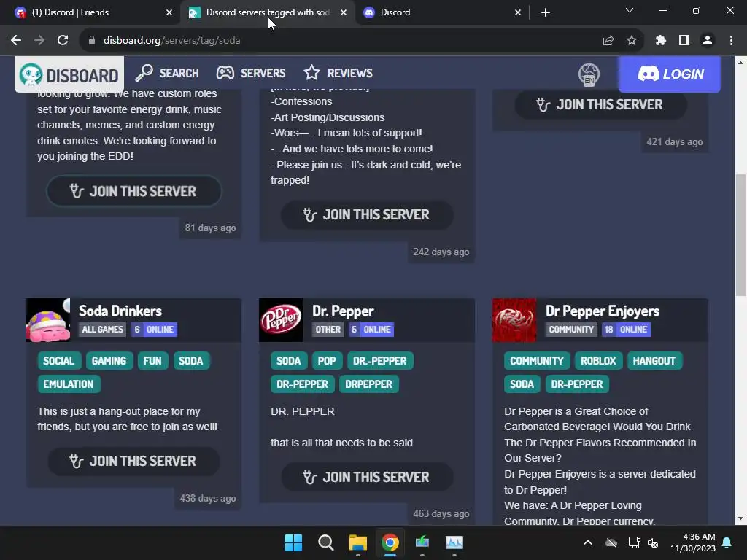Open the language globe selector
Image resolution: width=747 pixels, height=560 pixels.
coord(589,74)
